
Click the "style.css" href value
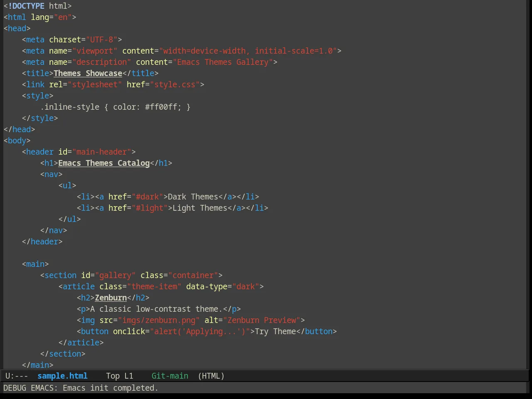pyautogui.click(x=175, y=84)
